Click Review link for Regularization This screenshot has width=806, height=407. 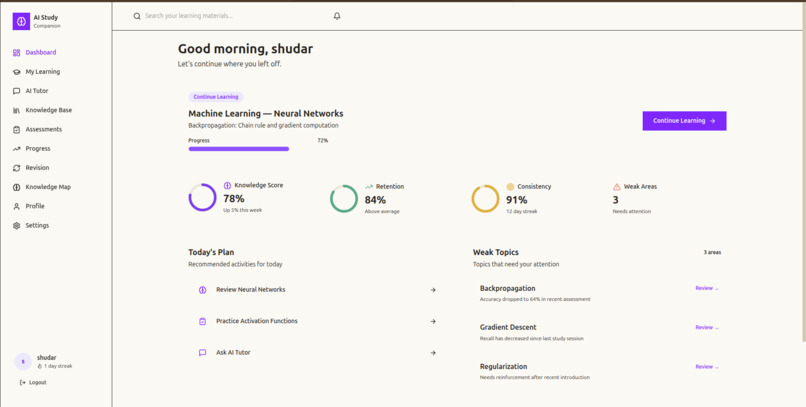click(707, 367)
